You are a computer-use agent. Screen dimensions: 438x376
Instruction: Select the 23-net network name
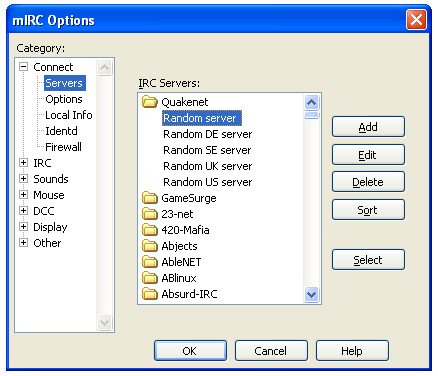[x=177, y=214]
